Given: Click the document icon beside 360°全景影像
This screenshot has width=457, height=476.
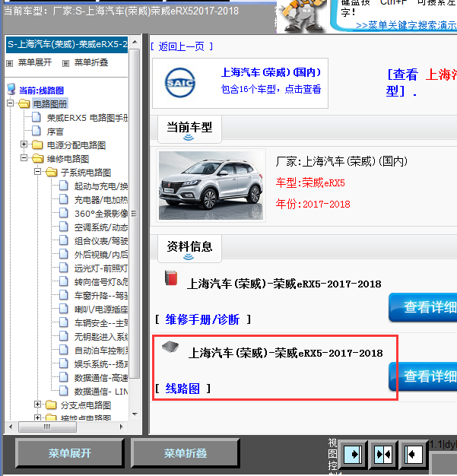Looking at the screenshot, I should (64, 213).
